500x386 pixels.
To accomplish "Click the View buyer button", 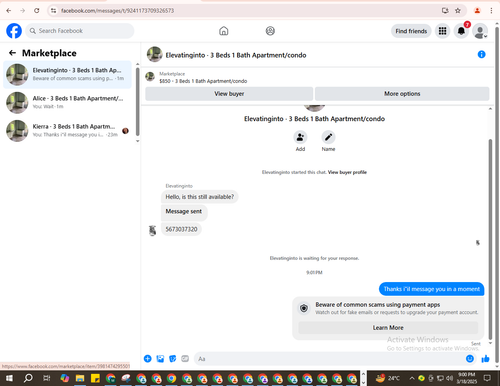I will pyautogui.click(x=229, y=94).
